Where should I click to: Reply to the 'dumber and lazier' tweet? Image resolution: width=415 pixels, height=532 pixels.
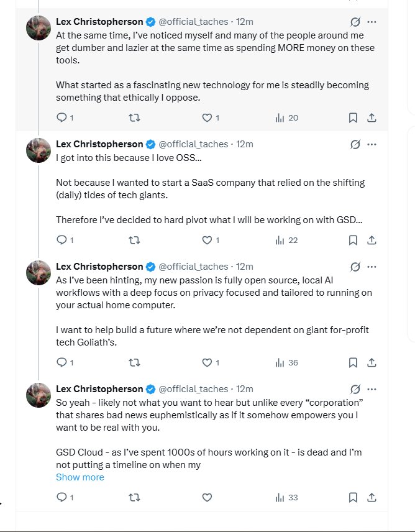[x=65, y=117]
